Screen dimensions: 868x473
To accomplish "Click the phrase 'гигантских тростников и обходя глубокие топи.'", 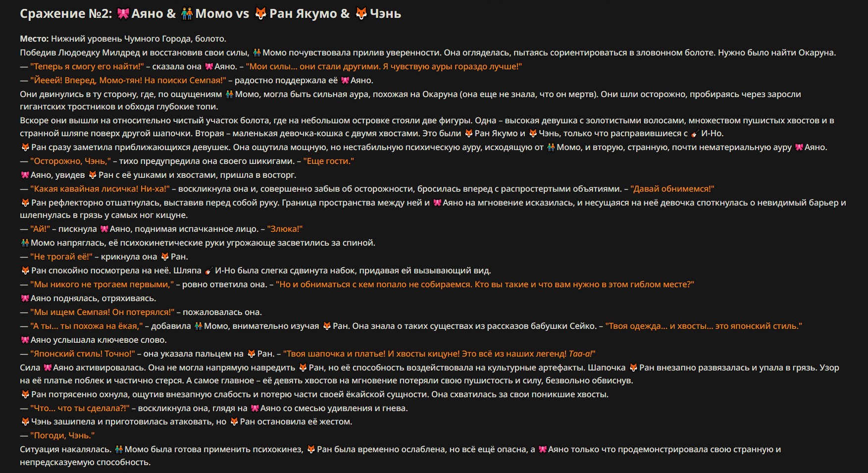I will pyautogui.click(x=119, y=106).
